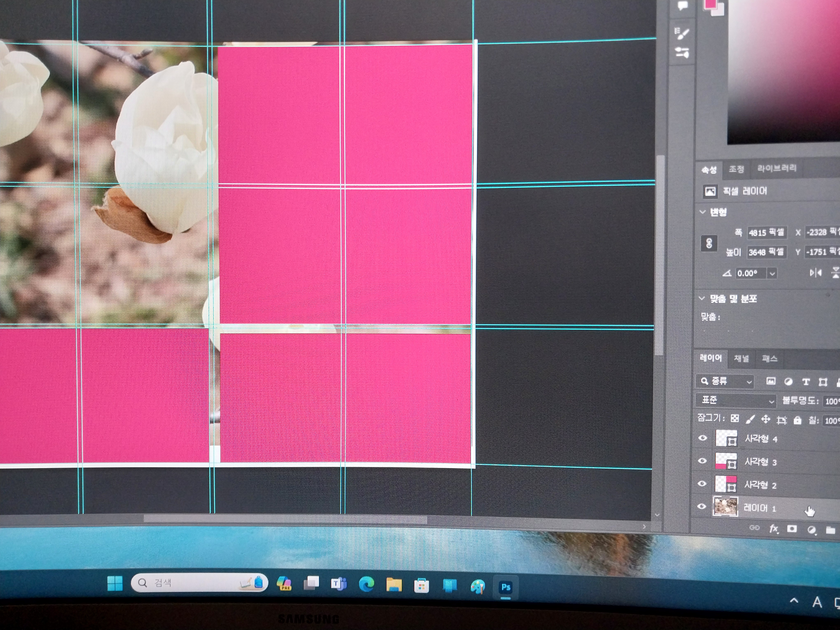Toggle visibility of 레이어 1

pos(702,506)
